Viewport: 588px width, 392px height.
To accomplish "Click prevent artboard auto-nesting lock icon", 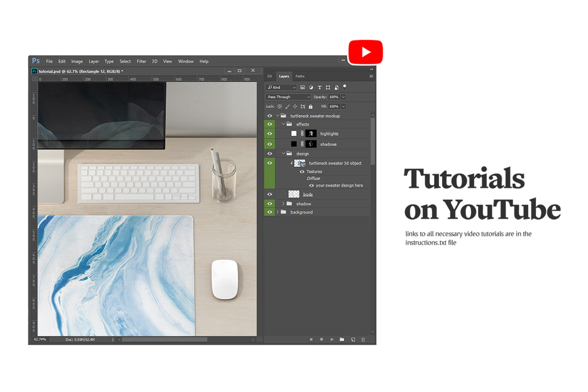I will (303, 106).
